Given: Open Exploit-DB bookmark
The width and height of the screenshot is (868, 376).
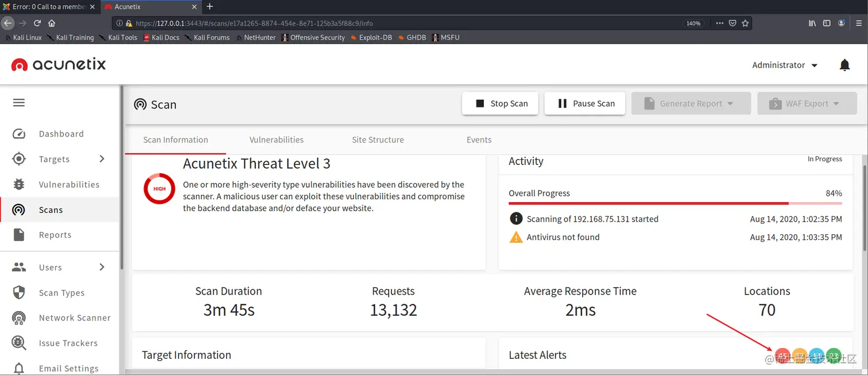Looking at the screenshot, I should [371, 37].
